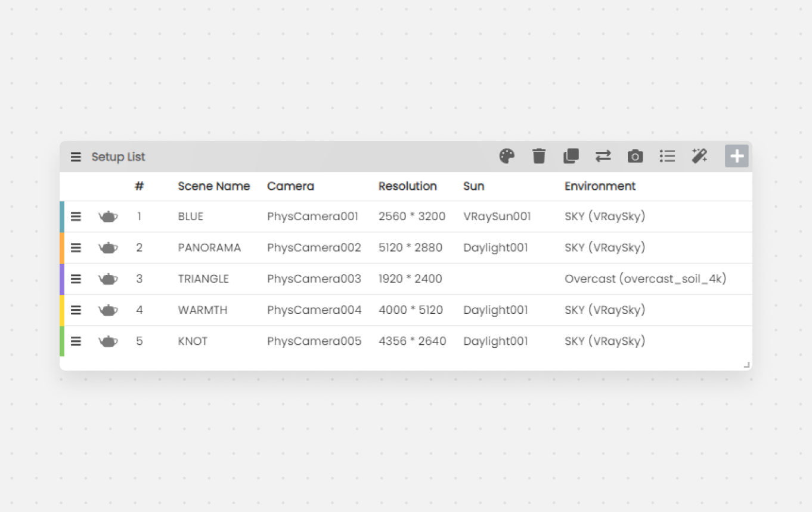
Task: Click the Sun column header
Action: (473, 186)
